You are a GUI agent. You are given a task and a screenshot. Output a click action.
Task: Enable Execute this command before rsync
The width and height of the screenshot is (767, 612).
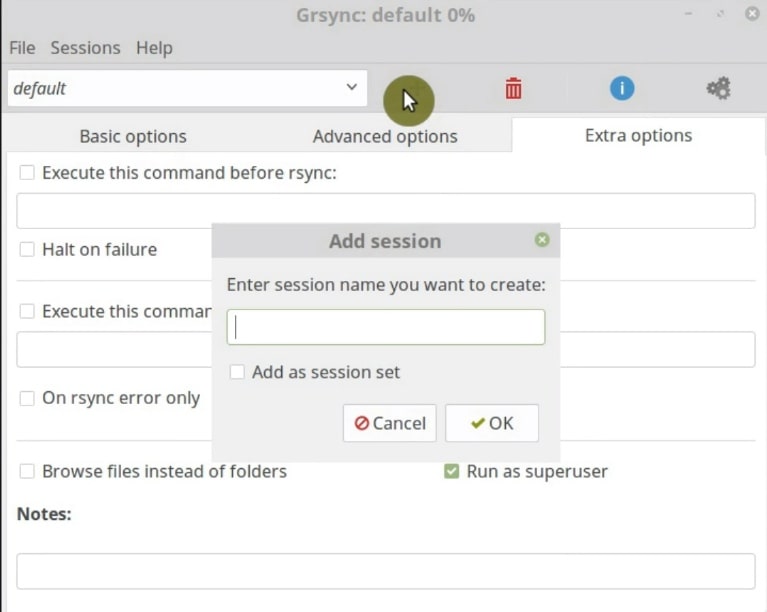pyautogui.click(x=27, y=173)
